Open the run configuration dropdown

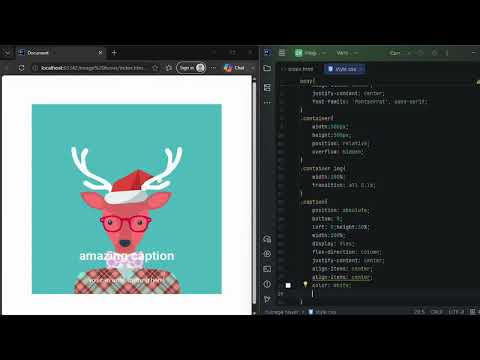(x=399, y=53)
